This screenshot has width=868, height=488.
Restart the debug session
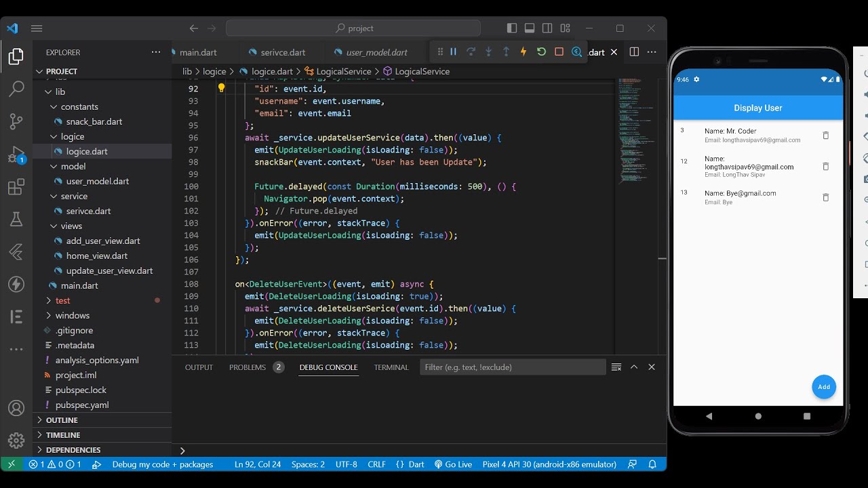pyautogui.click(x=541, y=52)
